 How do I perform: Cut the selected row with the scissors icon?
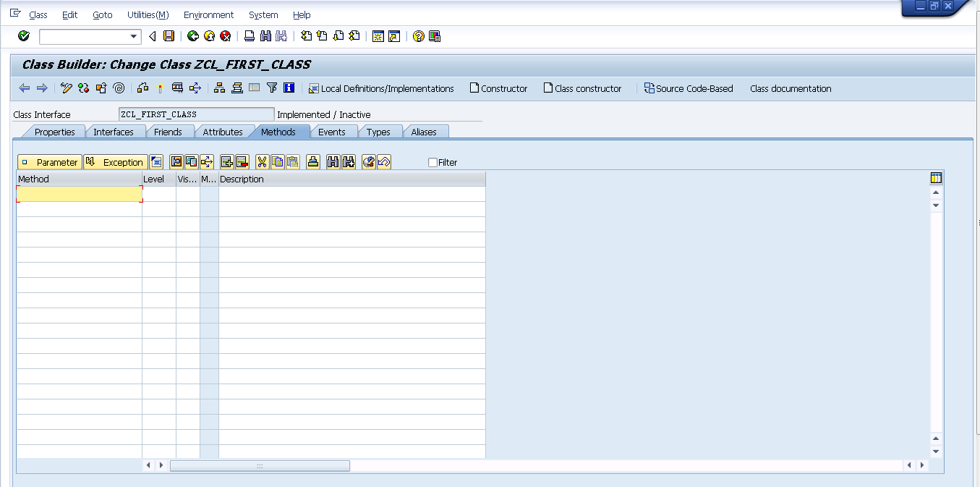(x=261, y=161)
